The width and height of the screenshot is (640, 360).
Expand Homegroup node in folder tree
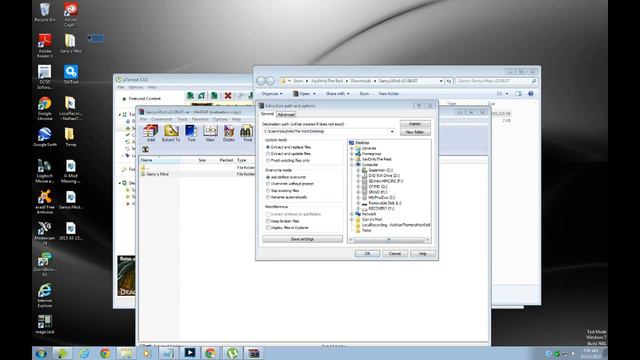[352, 154]
